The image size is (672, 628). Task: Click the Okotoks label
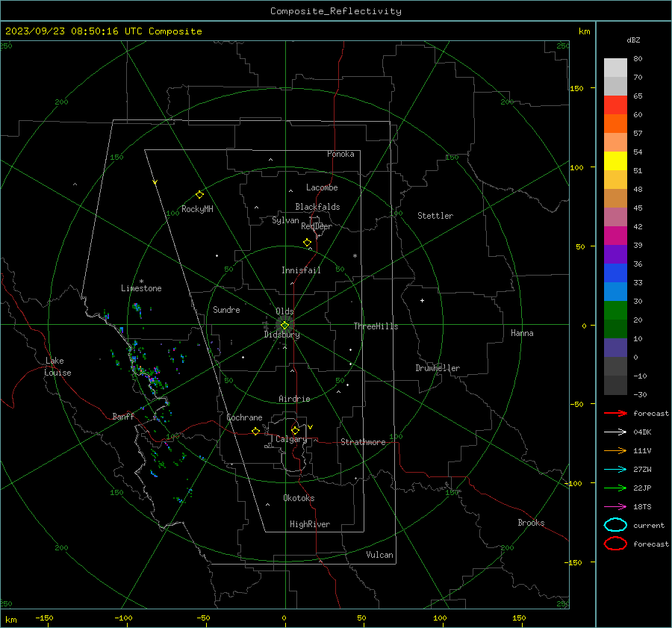[299, 498]
